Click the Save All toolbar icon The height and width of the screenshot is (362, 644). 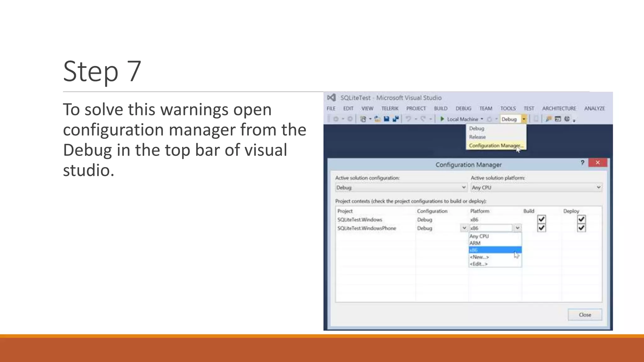[396, 119]
